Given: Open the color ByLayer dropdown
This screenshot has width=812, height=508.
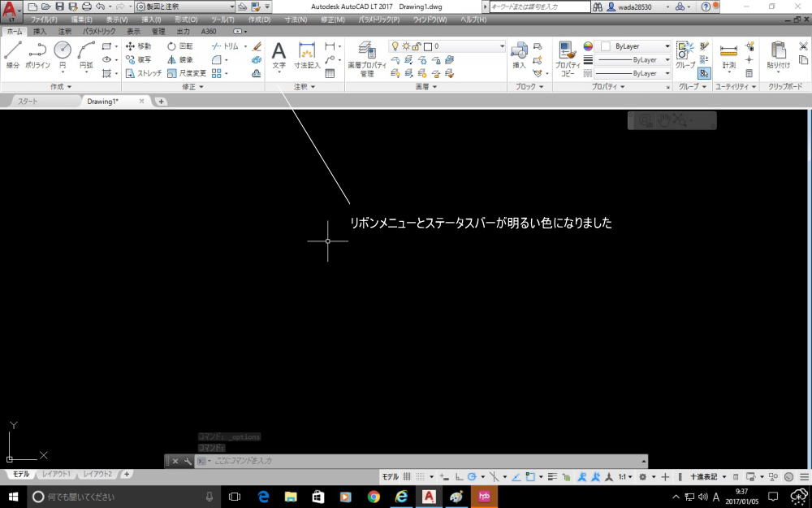Looking at the screenshot, I should coord(667,46).
